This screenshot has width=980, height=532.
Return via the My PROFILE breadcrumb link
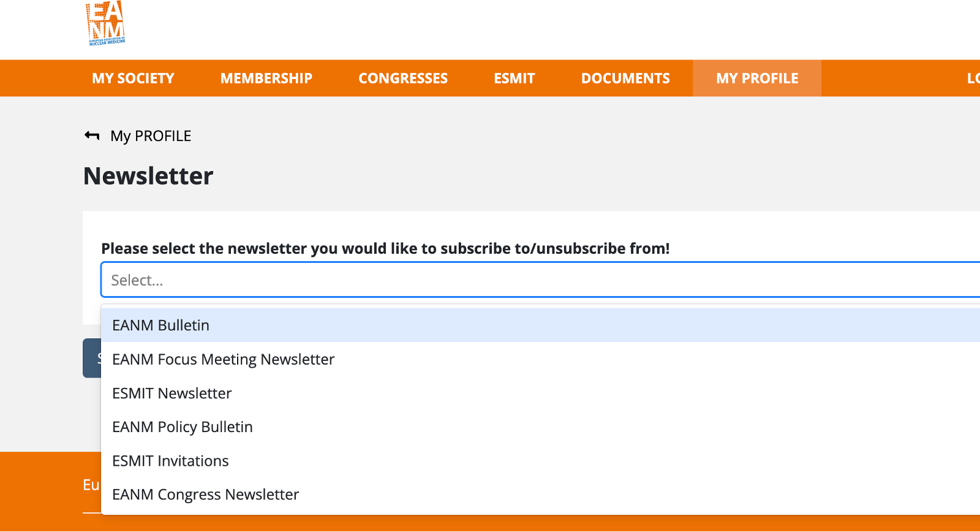pos(151,136)
